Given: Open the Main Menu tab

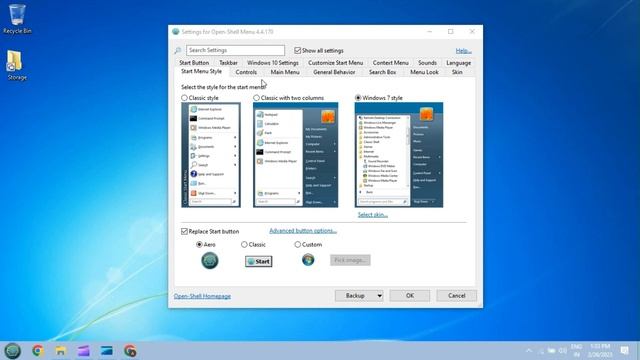Looking at the screenshot, I should [285, 72].
